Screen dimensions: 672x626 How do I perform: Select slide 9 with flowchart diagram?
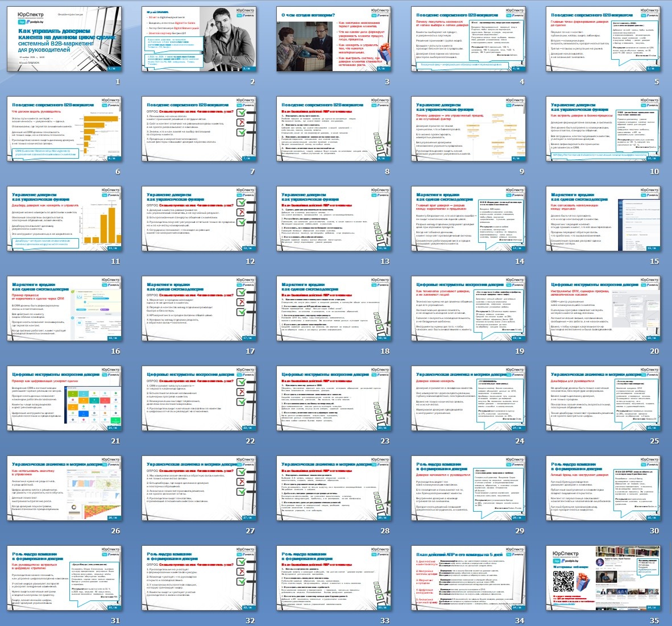pos(469,129)
